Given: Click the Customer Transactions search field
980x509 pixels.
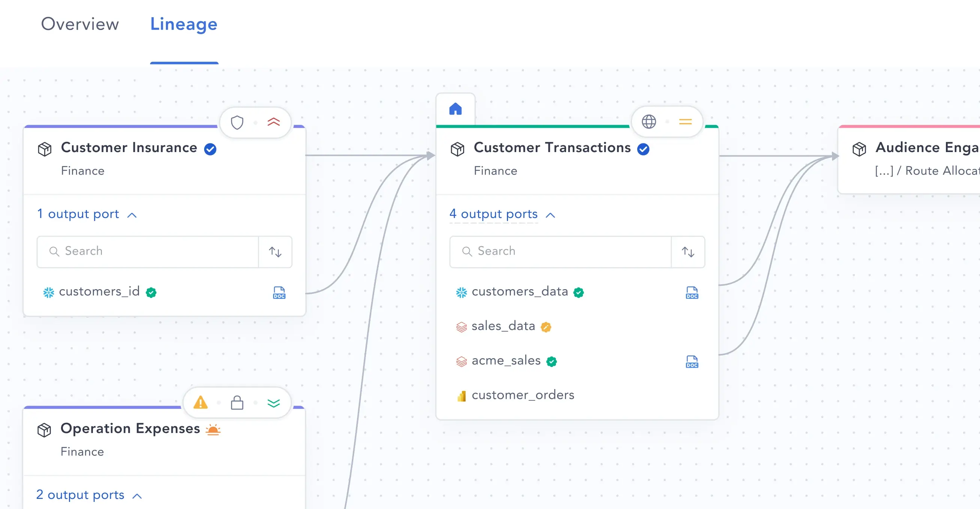Looking at the screenshot, I should pos(561,252).
